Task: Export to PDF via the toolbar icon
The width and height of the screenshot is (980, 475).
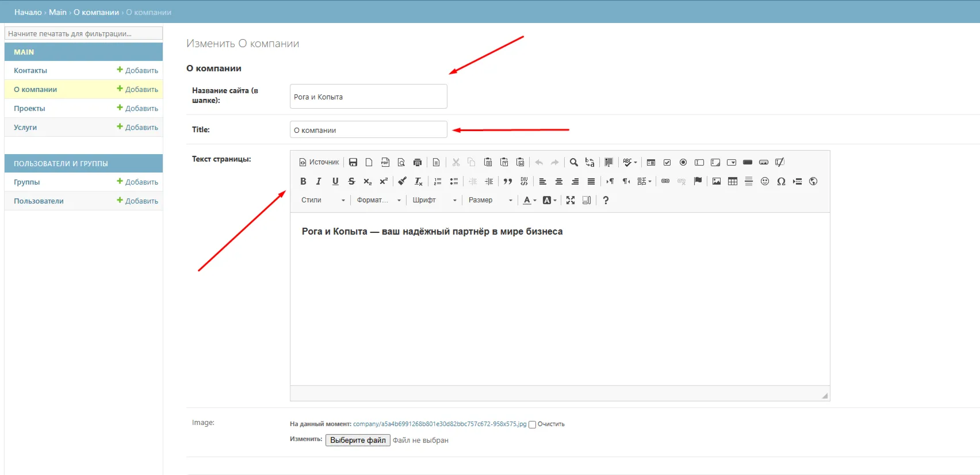Action: tap(385, 162)
